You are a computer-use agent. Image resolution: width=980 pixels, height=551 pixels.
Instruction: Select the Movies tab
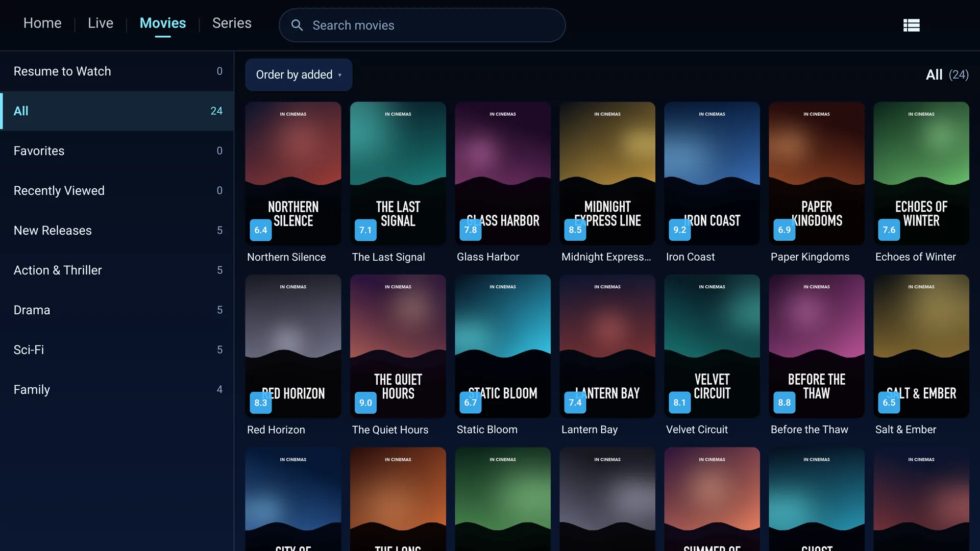point(163,23)
